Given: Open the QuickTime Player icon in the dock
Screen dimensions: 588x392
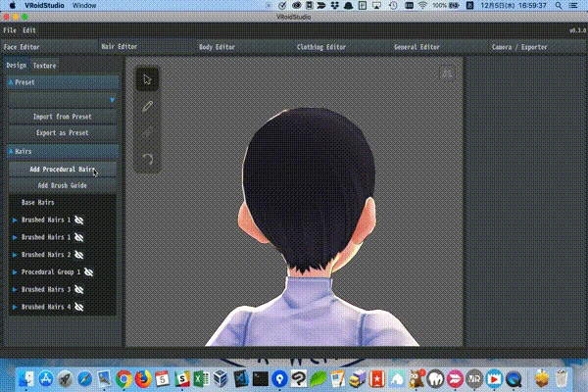Looking at the screenshot, I should coord(514,379).
